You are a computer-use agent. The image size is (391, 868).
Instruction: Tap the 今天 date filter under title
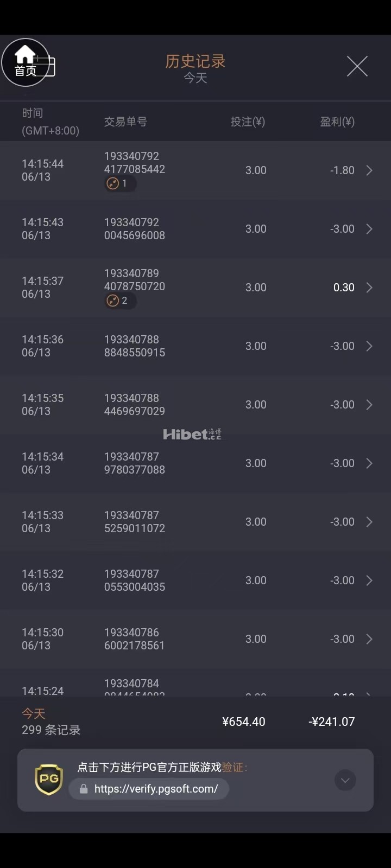pyautogui.click(x=195, y=78)
